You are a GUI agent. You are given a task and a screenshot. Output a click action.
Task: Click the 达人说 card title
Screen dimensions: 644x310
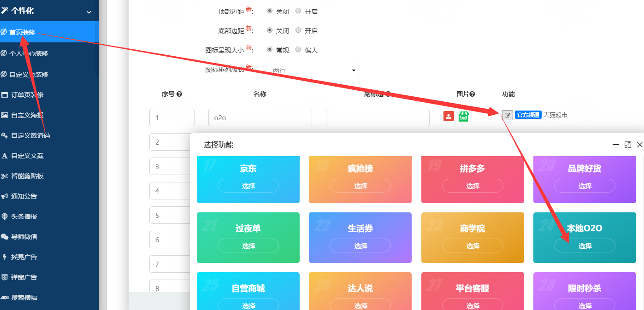coord(360,289)
